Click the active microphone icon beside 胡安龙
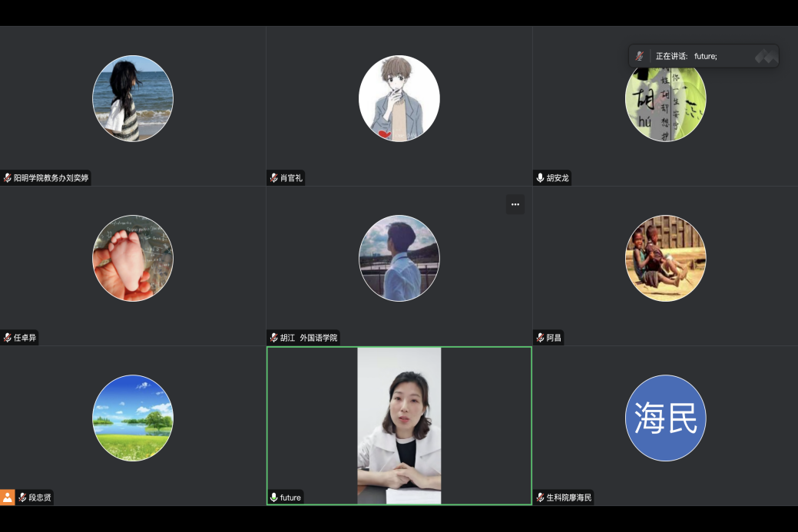798x532 pixels. click(541, 178)
